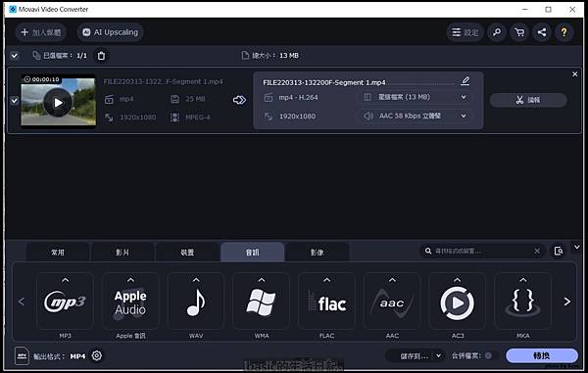Expand Apple Audio presets chevron
588x373 pixels.
pos(130,280)
